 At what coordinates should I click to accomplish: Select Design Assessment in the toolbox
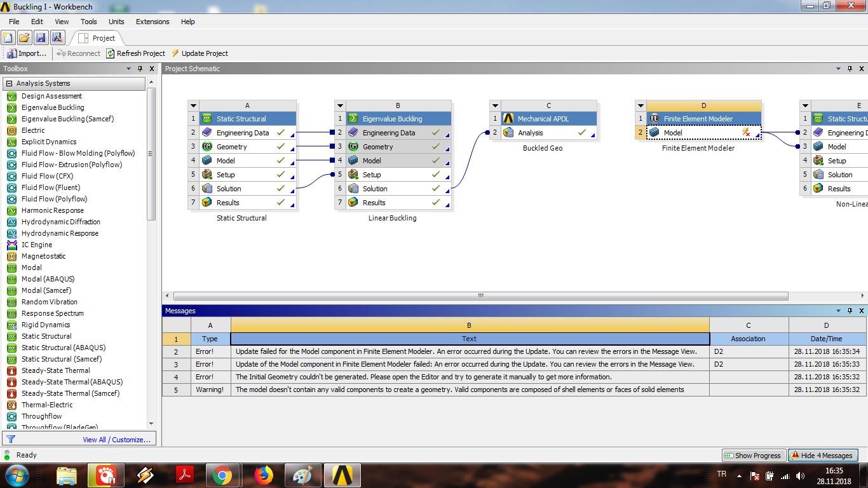(x=51, y=96)
